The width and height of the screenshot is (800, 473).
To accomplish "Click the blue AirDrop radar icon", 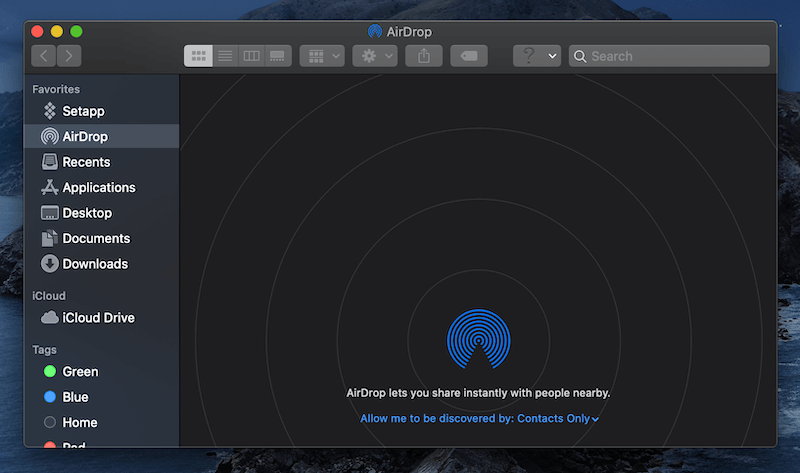I will point(479,339).
